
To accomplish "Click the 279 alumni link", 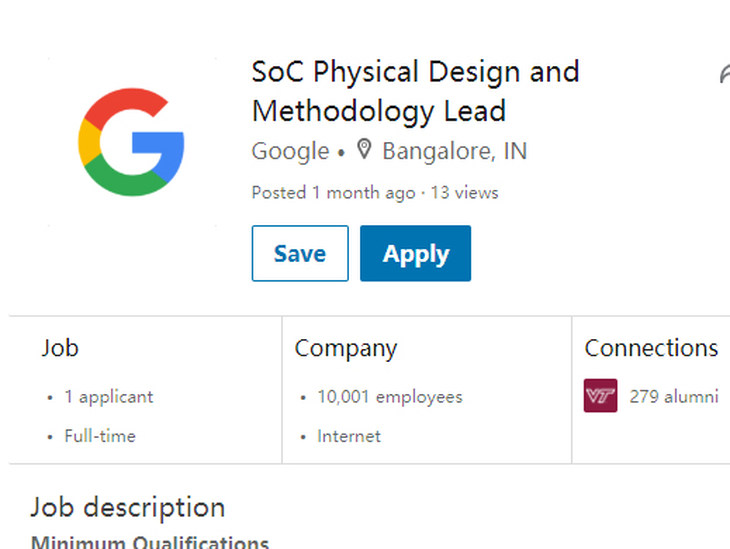I will tap(674, 397).
